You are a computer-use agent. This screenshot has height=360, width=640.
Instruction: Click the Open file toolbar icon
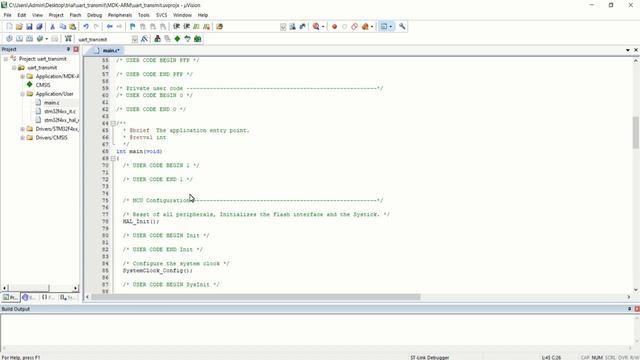pos(19,27)
